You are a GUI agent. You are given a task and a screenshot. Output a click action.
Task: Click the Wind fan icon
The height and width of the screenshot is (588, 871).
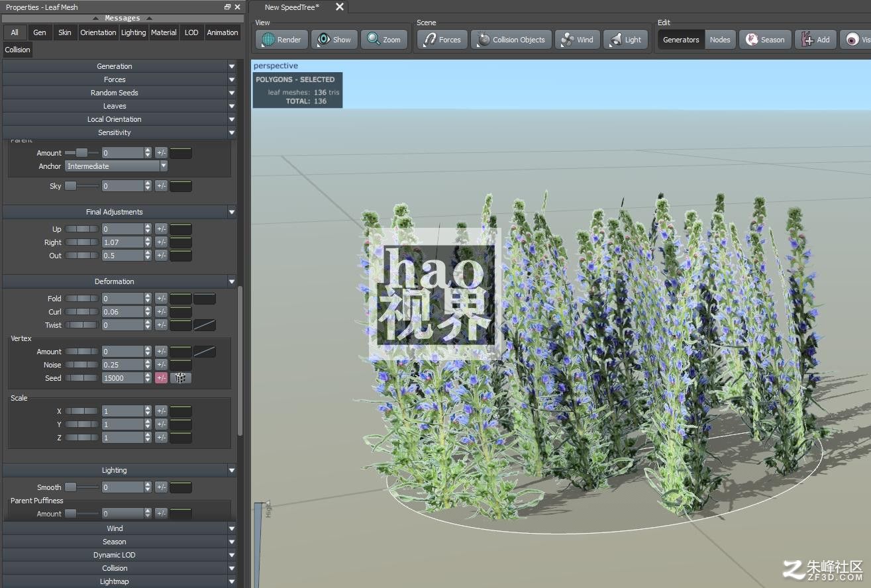click(568, 40)
